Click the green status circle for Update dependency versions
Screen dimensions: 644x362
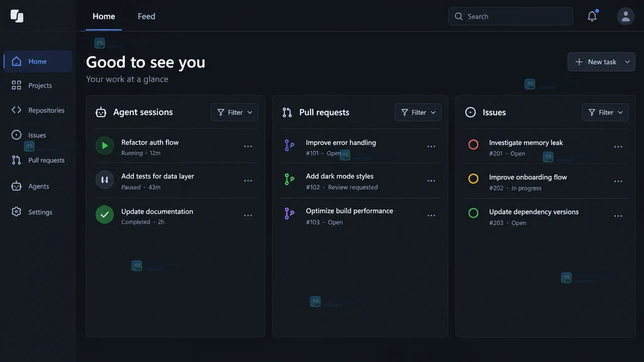point(473,213)
